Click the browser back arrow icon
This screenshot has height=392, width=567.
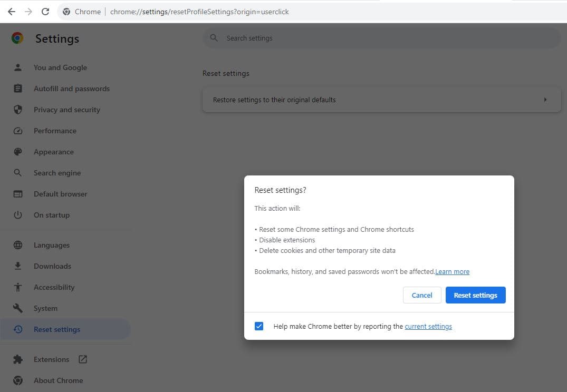(11, 12)
